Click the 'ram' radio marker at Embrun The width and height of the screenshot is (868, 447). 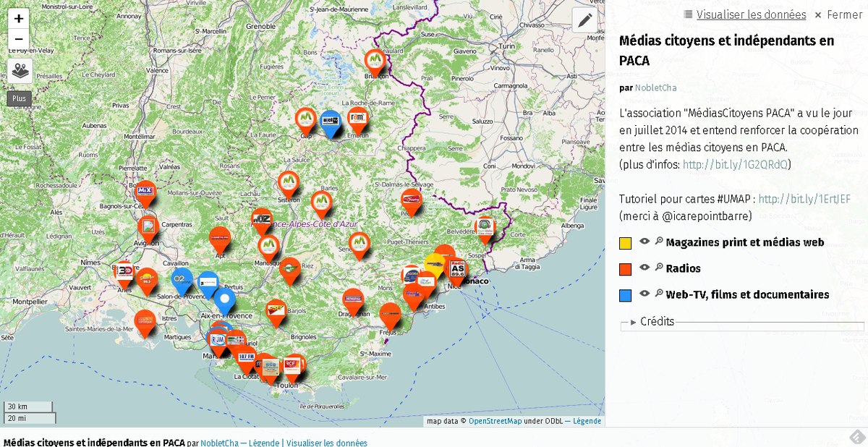[357, 119]
